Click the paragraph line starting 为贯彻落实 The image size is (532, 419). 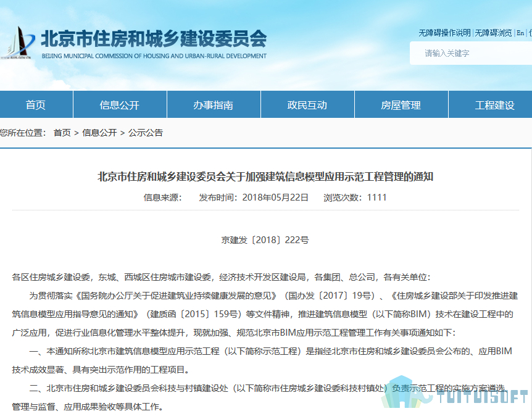click(x=273, y=296)
